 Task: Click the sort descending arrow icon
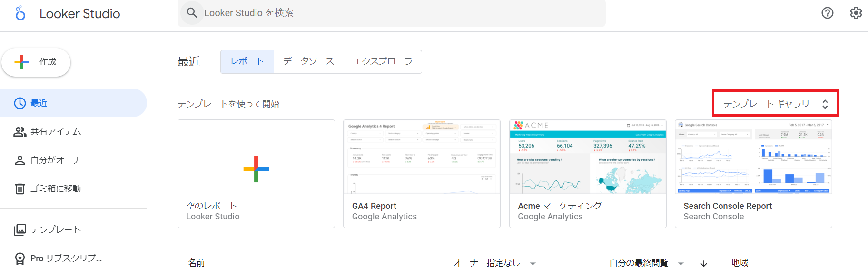pyautogui.click(x=704, y=263)
